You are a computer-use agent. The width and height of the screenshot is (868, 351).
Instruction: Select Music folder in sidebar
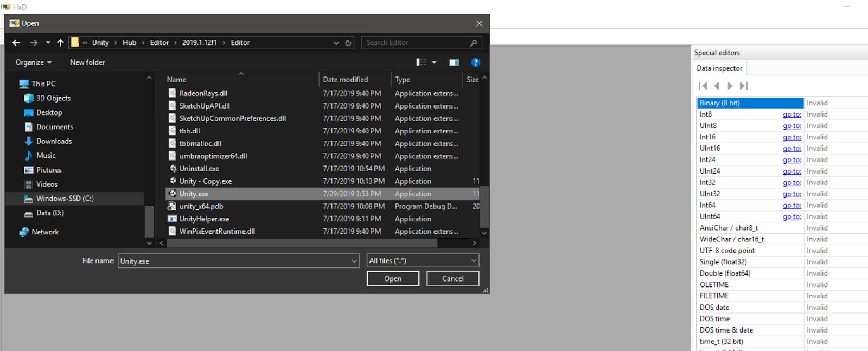46,156
